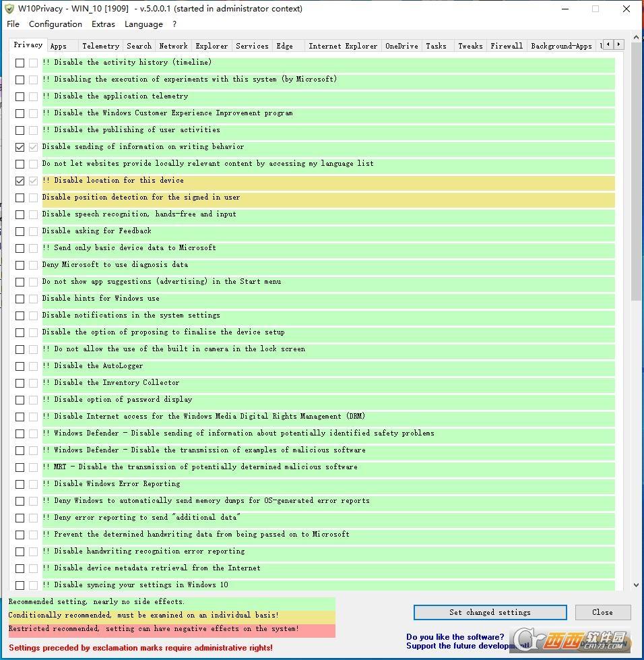Go to the Network tab

coord(173,46)
